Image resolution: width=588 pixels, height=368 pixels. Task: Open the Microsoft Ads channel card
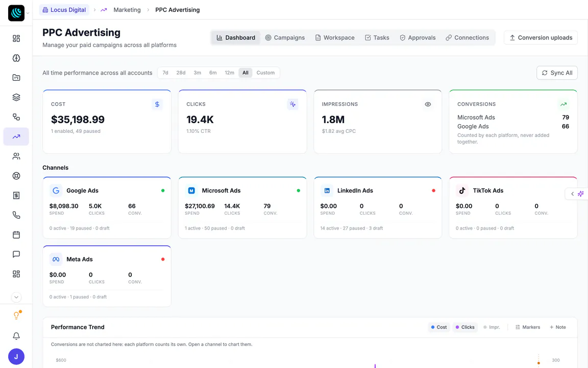[x=242, y=208]
